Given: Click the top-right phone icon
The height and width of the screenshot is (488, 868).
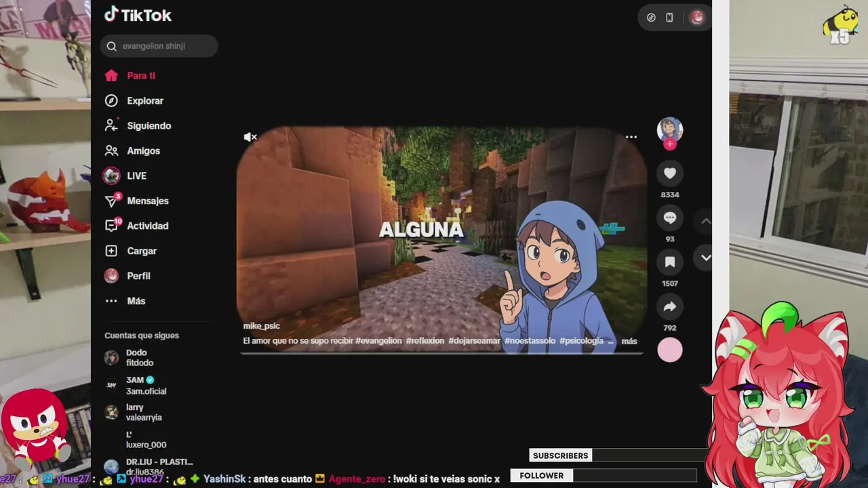Looking at the screenshot, I should point(669,18).
